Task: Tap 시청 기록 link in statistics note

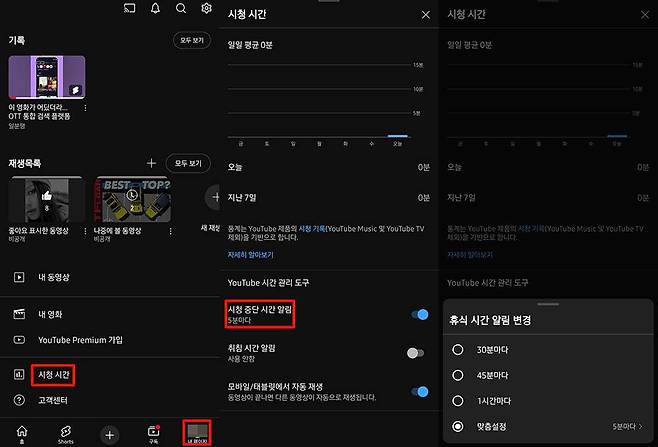Action: (312, 229)
